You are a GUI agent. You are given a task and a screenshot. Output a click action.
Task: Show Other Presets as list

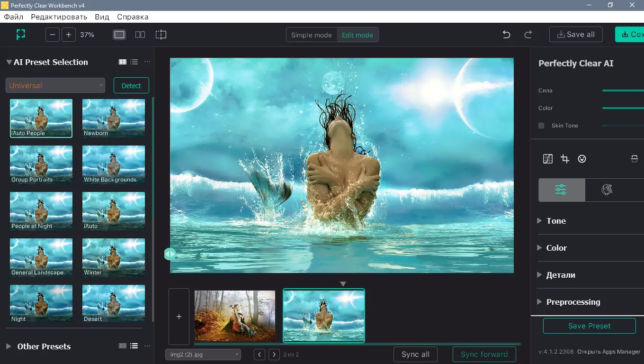134,346
